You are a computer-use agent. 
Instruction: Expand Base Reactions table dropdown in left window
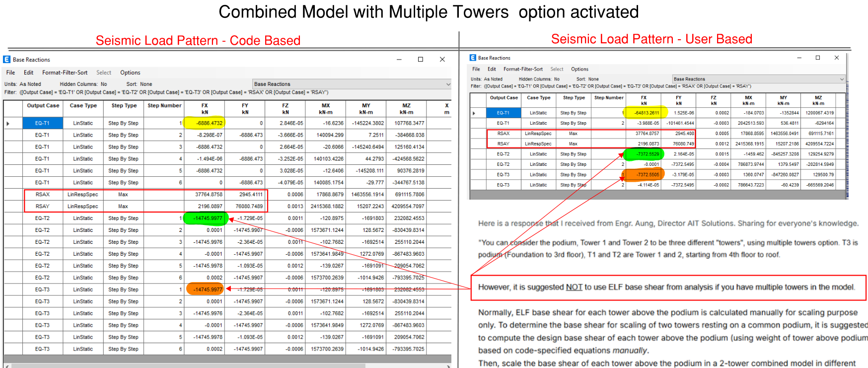[448, 84]
